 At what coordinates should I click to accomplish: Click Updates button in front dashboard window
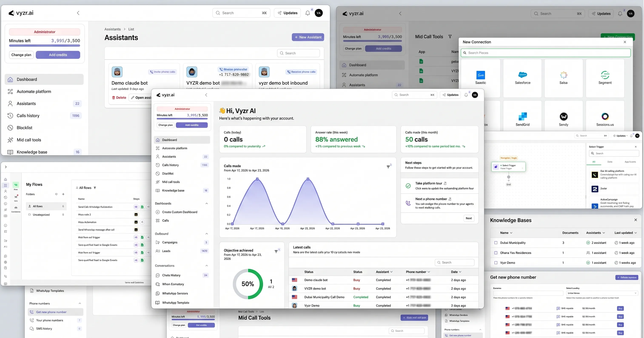[x=450, y=95]
